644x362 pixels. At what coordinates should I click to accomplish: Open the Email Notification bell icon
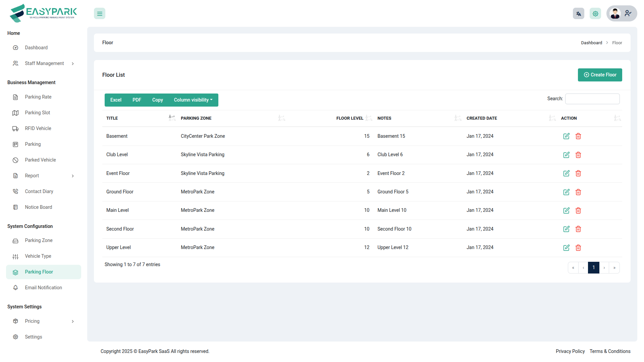(15, 288)
